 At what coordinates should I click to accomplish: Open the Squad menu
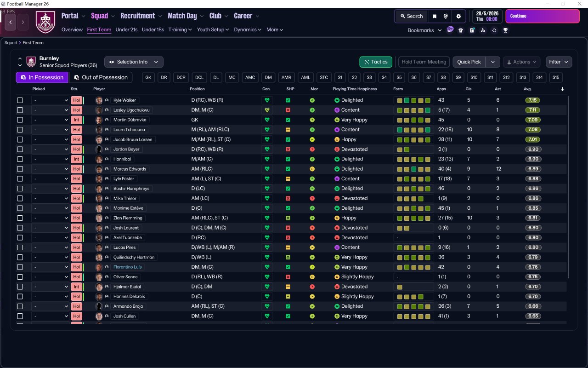[102, 16]
